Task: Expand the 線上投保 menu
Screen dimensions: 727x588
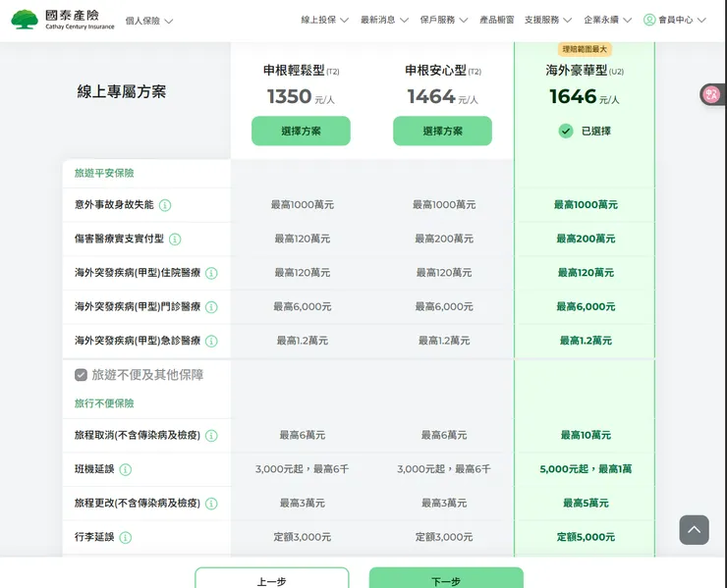Action: click(324, 20)
